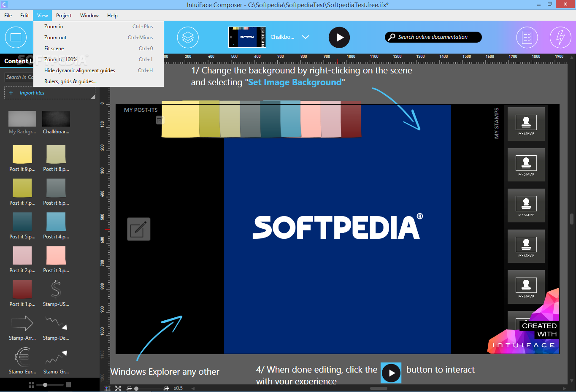
Task: Open the layers stack icon
Action: point(188,37)
